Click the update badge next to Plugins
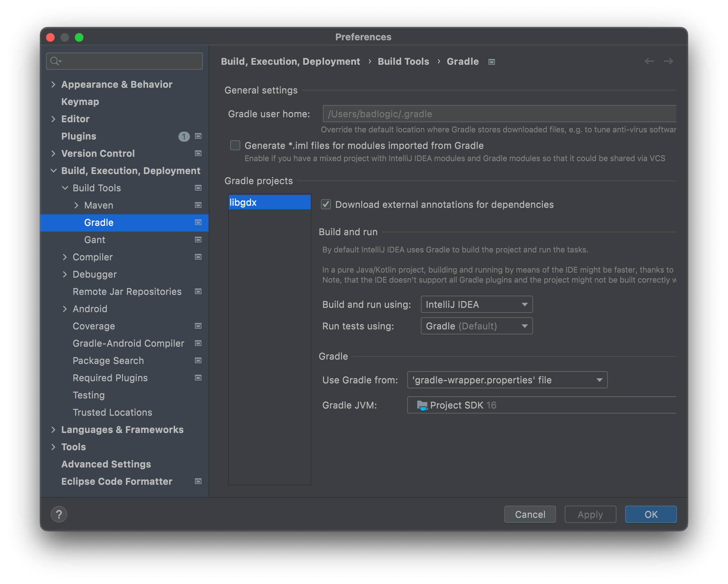 pos(184,136)
